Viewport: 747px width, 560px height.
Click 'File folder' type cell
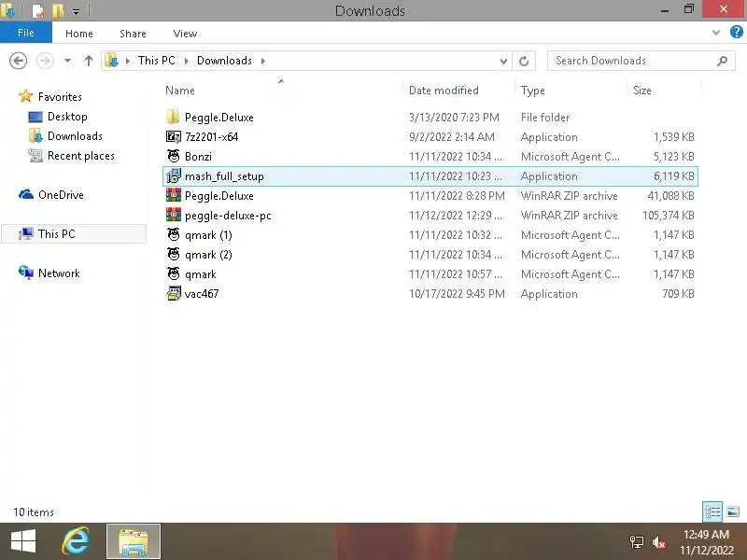pos(545,118)
